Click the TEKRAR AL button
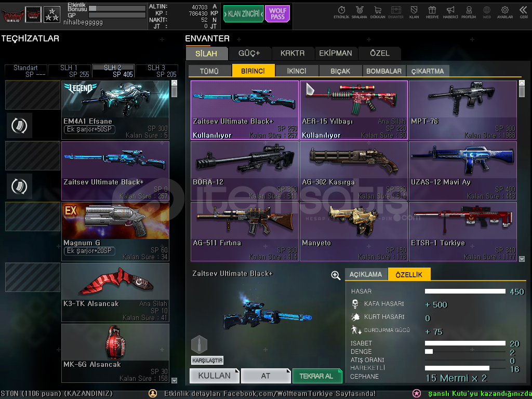This screenshot has width=532, height=399. [317, 376]
